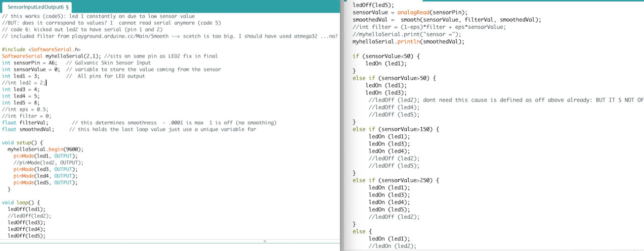This screenshot has height=251, width=644.
Task: Click the 'pinMode(led5, OUTPUT);' line
Action: 46,183
